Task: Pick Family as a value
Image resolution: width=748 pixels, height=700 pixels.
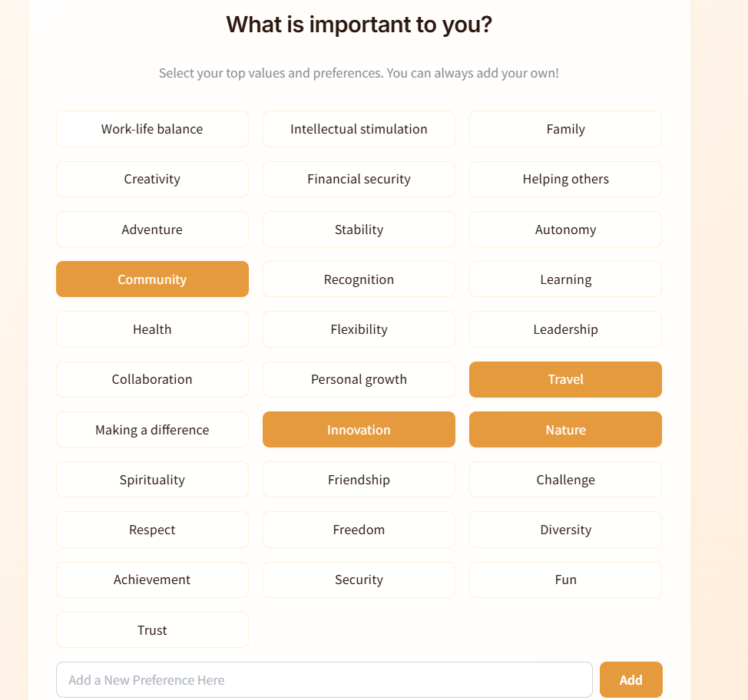Action: [x=565, y=129]
